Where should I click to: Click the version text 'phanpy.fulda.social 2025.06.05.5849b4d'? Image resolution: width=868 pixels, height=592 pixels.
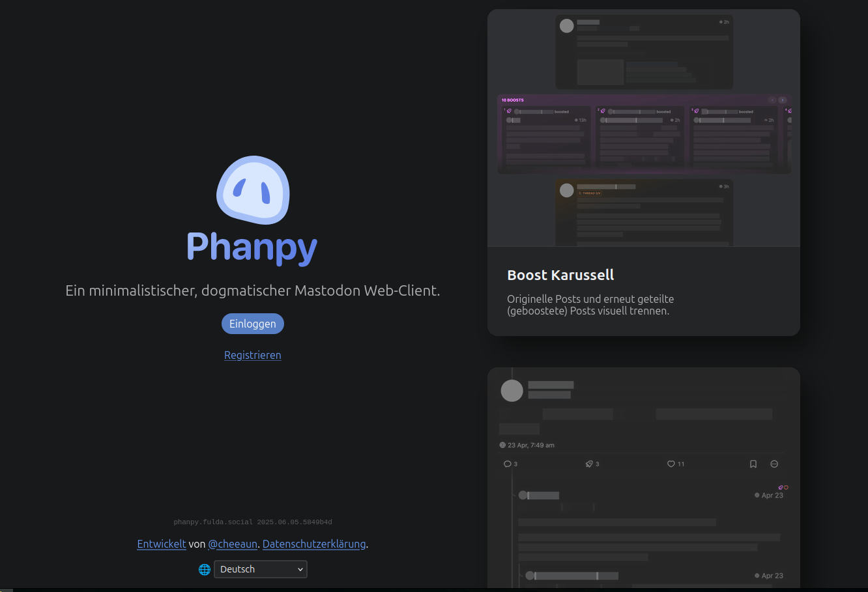pos(253,522)
